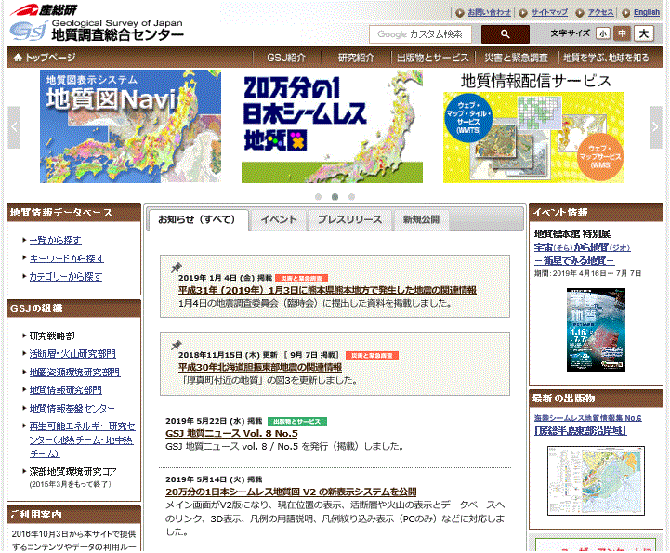Click the 最新の出版物 panel header
The width and height of the screenshot is (670, 553).
pyautogui.click(x=596, y=398)
